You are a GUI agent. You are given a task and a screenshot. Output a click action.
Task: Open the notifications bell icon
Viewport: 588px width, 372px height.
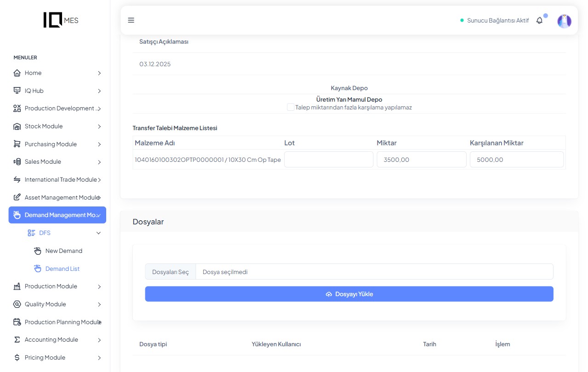click(540, 21)
